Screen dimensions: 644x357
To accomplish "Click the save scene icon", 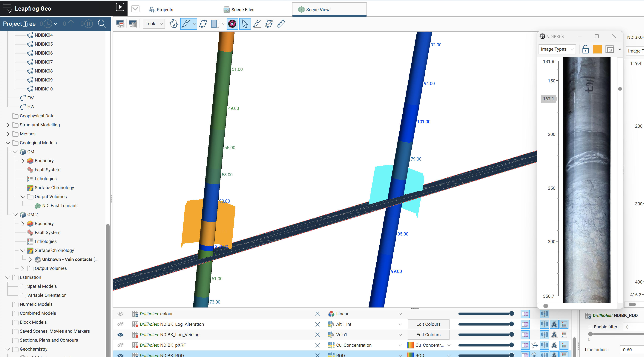I will click(120, 24).
